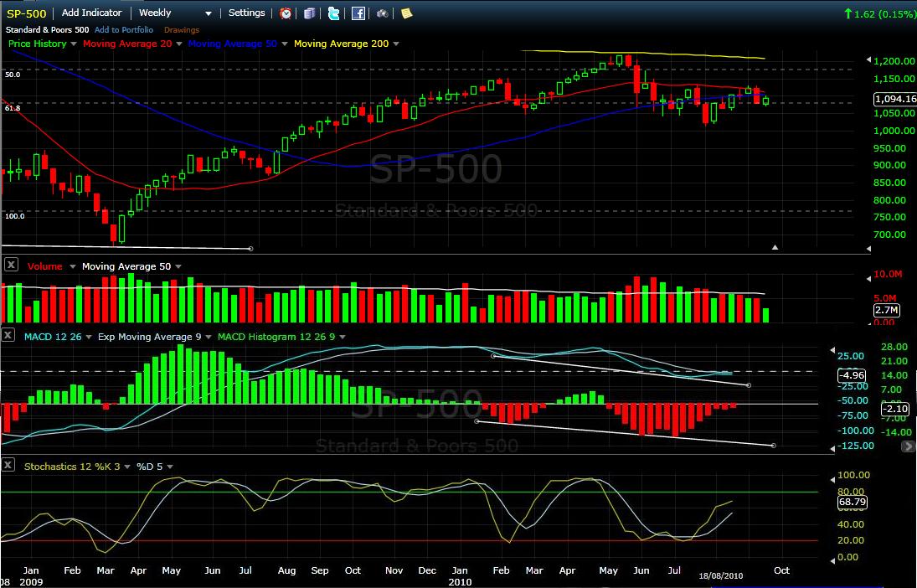
Task: Click the 61.8 Fibonacci level label
Action: pyautogui.click(x=13, y=108)
